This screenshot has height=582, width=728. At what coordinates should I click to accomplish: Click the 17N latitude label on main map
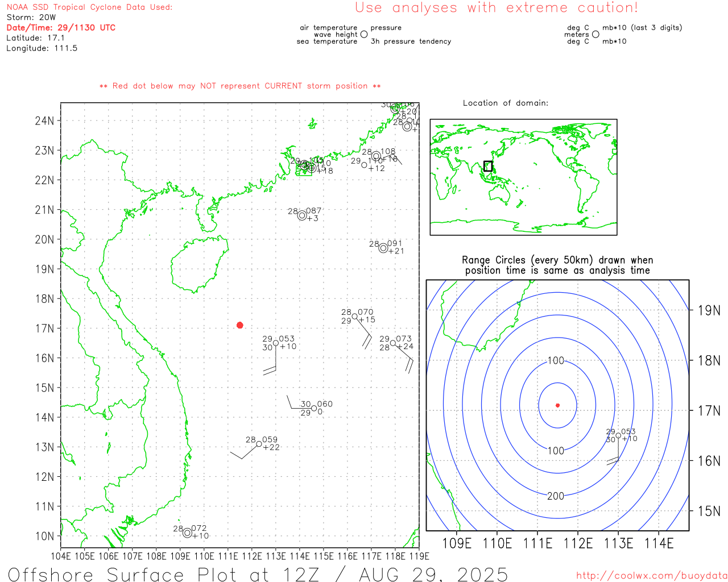tap(44, 329)
